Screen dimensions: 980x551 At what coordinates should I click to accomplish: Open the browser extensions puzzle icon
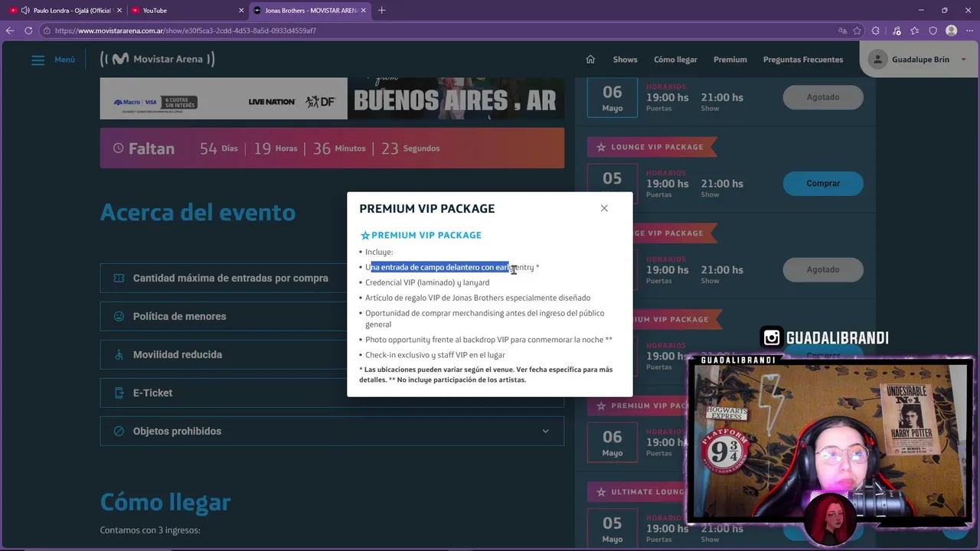(x=876, y=31)
